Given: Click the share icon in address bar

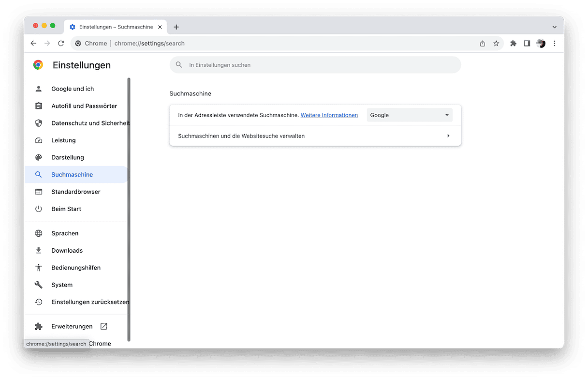Looking at the screenshot, I should [x=483, y=44].
